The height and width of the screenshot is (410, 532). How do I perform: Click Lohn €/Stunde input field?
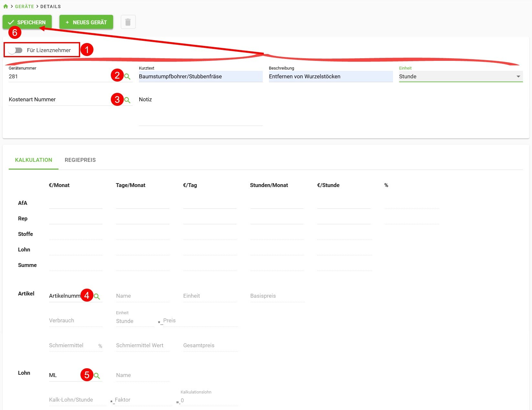(345, 249)
